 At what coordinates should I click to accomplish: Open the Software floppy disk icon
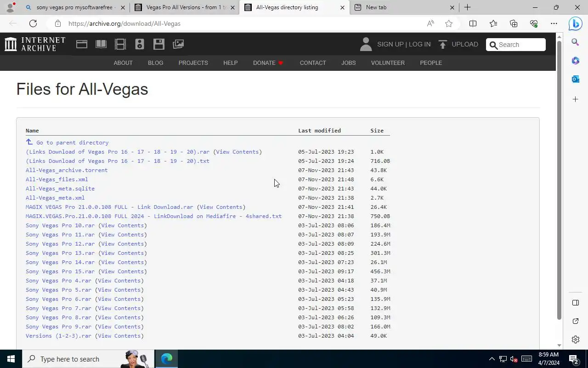point(159,44)
